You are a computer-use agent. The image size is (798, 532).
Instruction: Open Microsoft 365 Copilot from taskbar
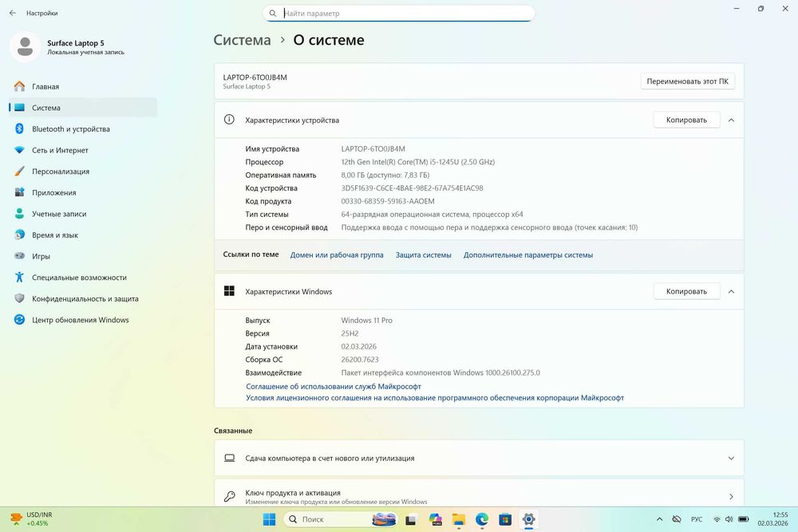pos(435,519)
